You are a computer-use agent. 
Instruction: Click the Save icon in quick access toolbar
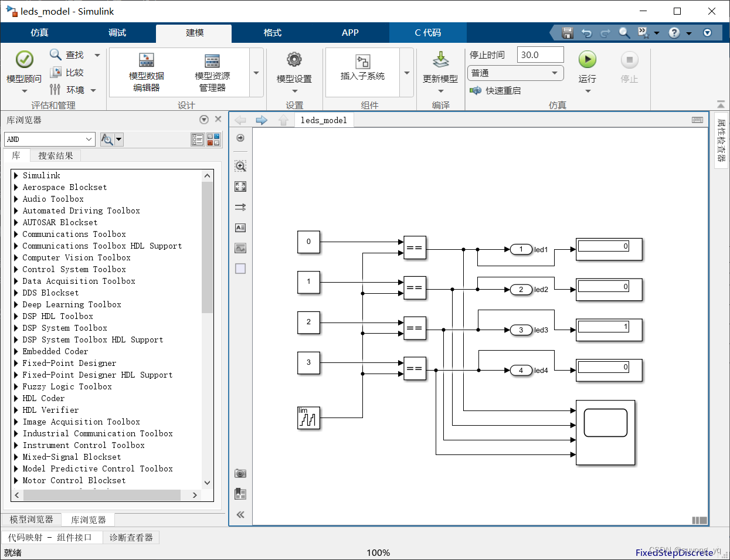[567, 33]
